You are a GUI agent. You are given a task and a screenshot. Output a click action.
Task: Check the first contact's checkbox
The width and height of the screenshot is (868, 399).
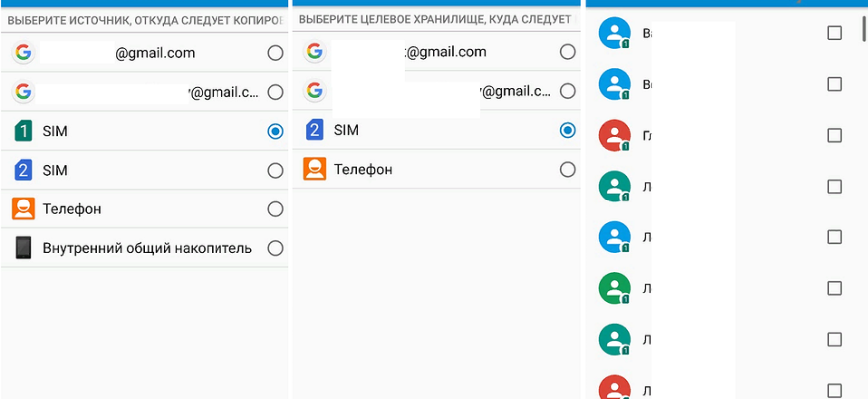tap(834, 33)
